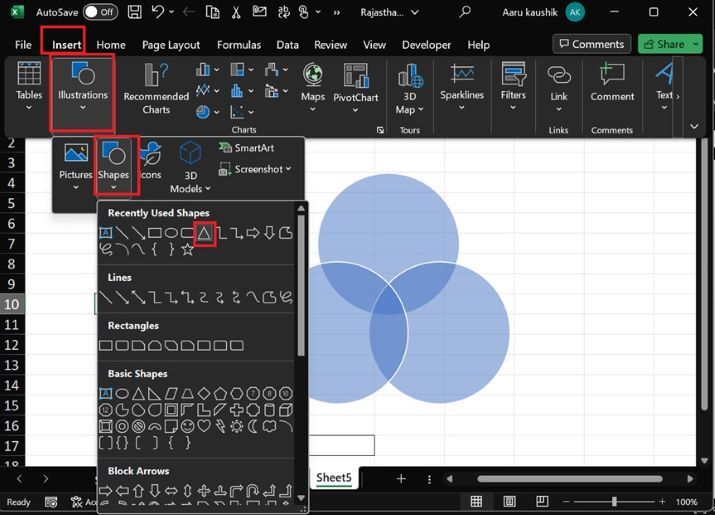
Task: Open the Screenshot dropdown
Action: [x=255, y=169]
